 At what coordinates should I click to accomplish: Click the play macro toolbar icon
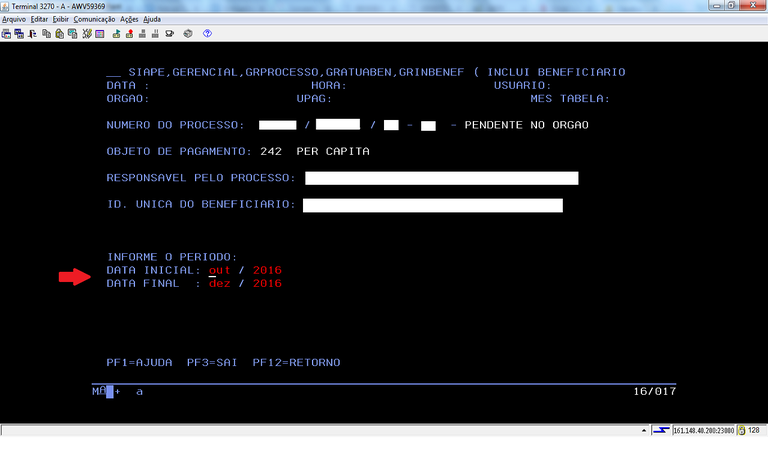117,34
